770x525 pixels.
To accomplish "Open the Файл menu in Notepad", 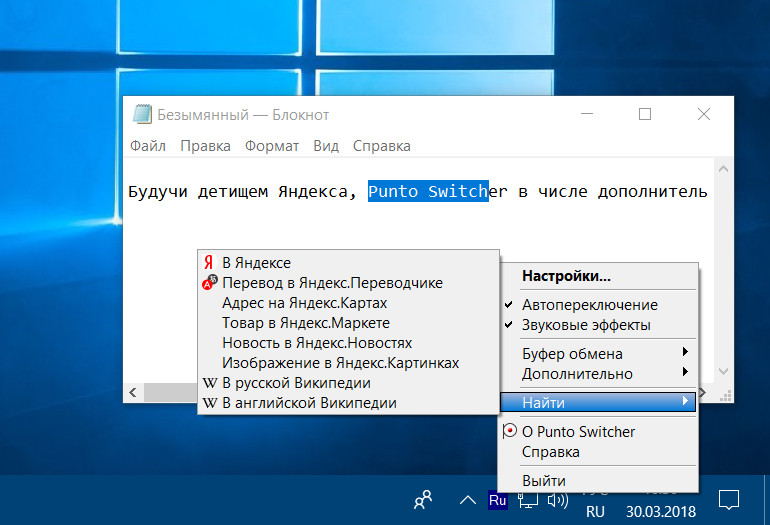I will [148, 146].
